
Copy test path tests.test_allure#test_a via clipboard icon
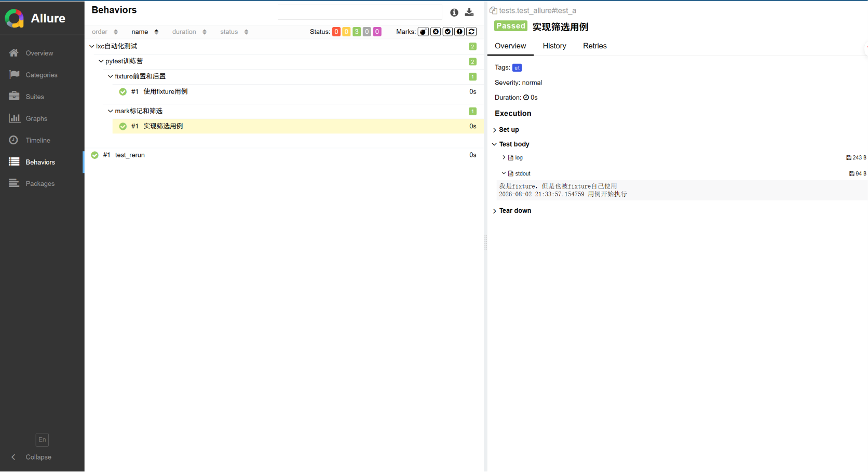click(493, 10)
